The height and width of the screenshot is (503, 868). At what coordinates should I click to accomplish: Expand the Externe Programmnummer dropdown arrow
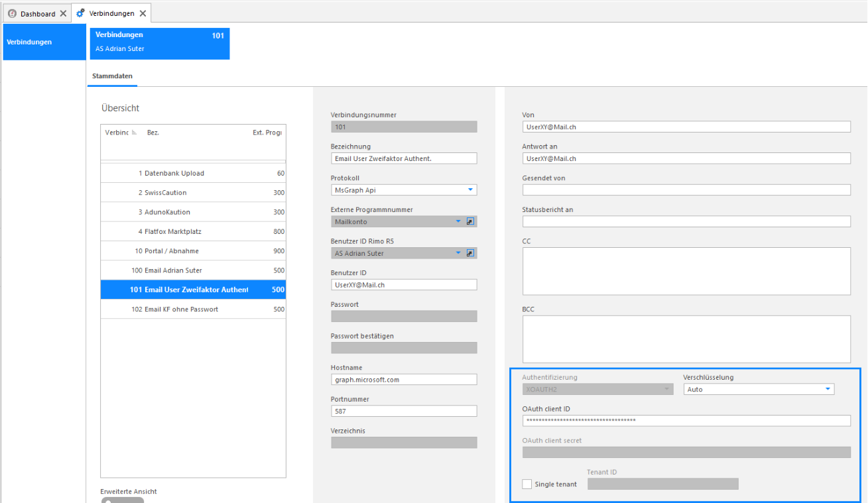(458, 221)
